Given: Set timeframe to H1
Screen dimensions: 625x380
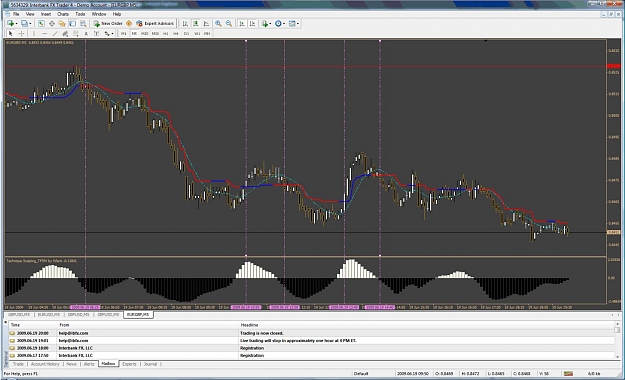Looking at the screenshot, I should [x=165, y=33].
